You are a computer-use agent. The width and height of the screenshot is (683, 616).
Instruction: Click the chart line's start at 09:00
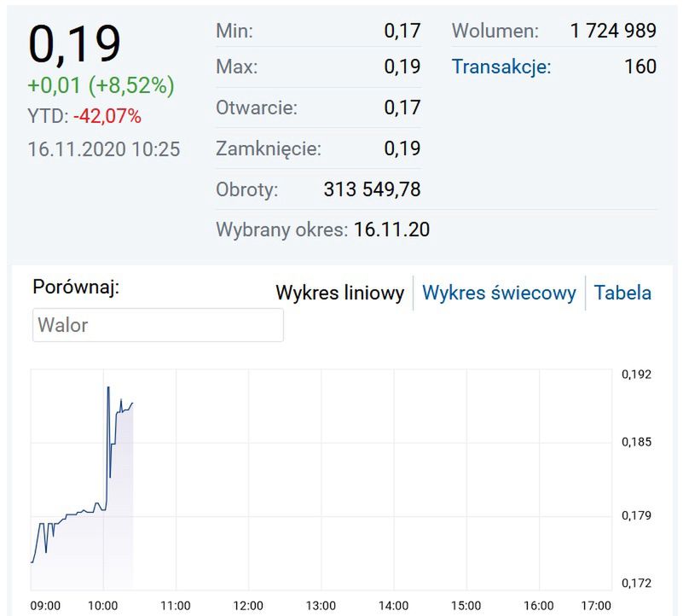click(x=32, y=561)
